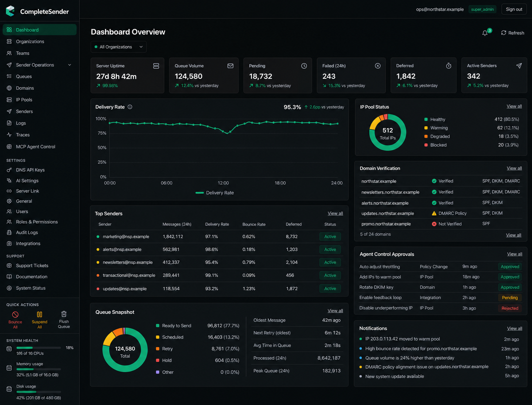Click the Sign out button
This screenshot has height=405, width=532.
pos(514,9)
